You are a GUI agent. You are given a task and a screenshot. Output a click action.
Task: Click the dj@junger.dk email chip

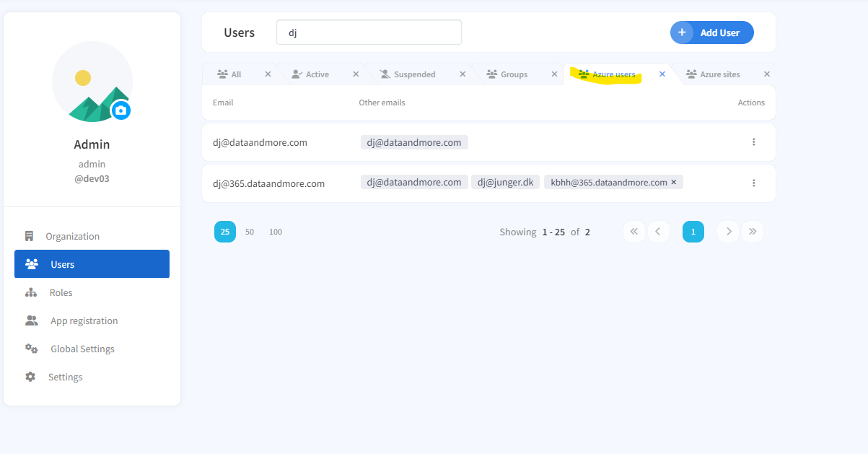pos(505,182)
